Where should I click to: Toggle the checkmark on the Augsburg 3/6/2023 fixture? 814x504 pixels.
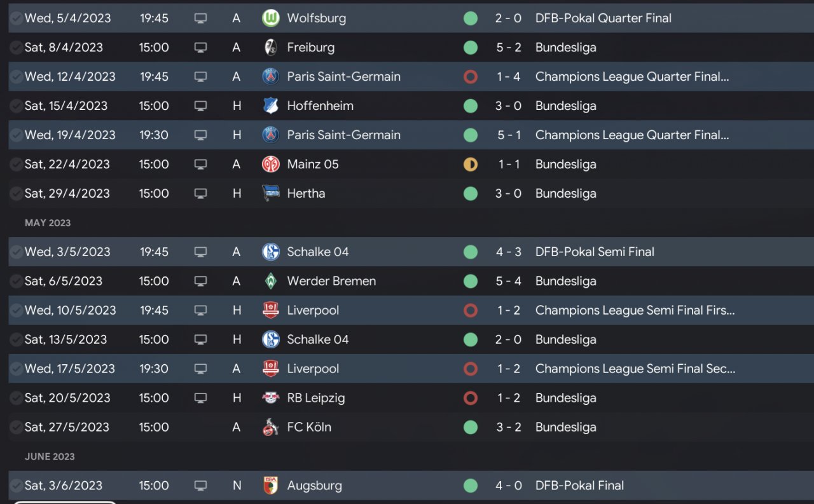[x=16, y=486]
